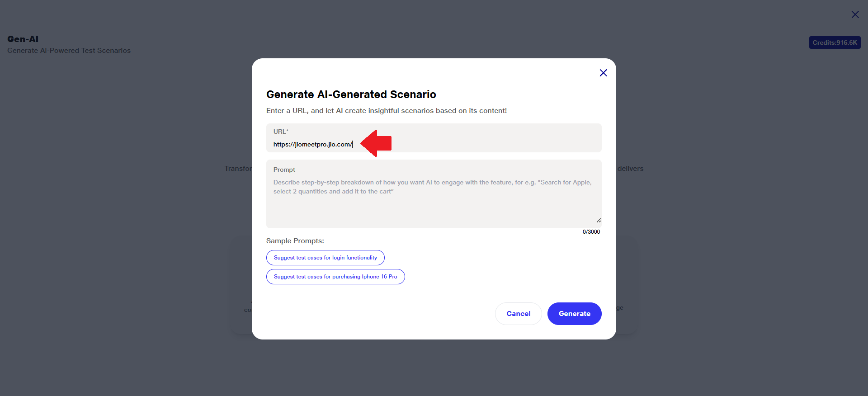Image resolution: width=868 pixels, height=396 pixels.
Task: Click the dimmed 'delivers' text behind dialog
Action: point(630,169)
